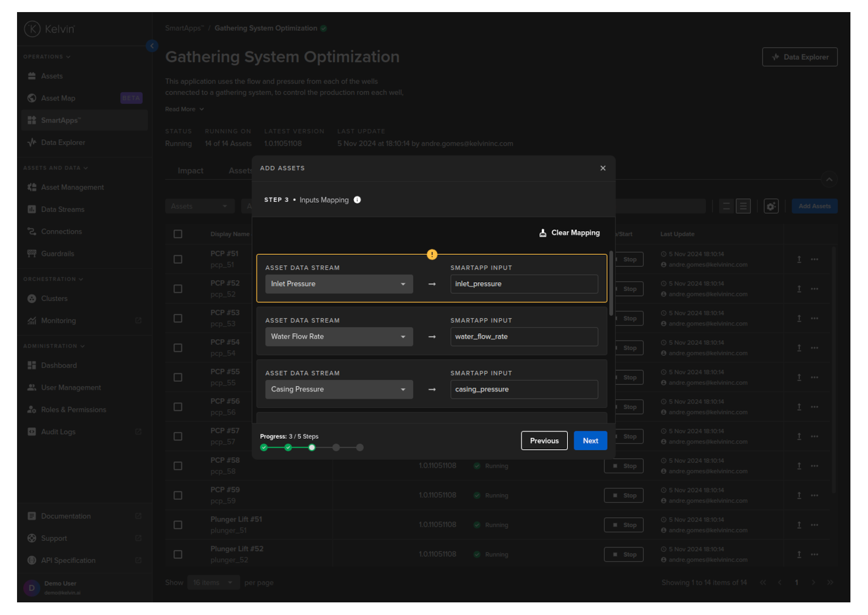The width and height of the screenshot is (868, 615).
Task: Open settings gear icon above the table
Action: tap(771, 206)
